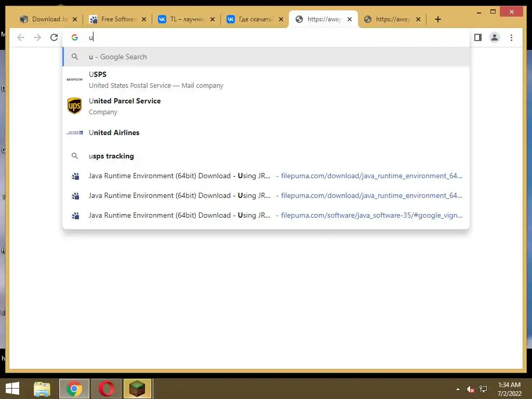Viewport: 532px width, 399px height.
Task: Switch to the 'Free Softwar' tab
Action: tap(117, 19)
